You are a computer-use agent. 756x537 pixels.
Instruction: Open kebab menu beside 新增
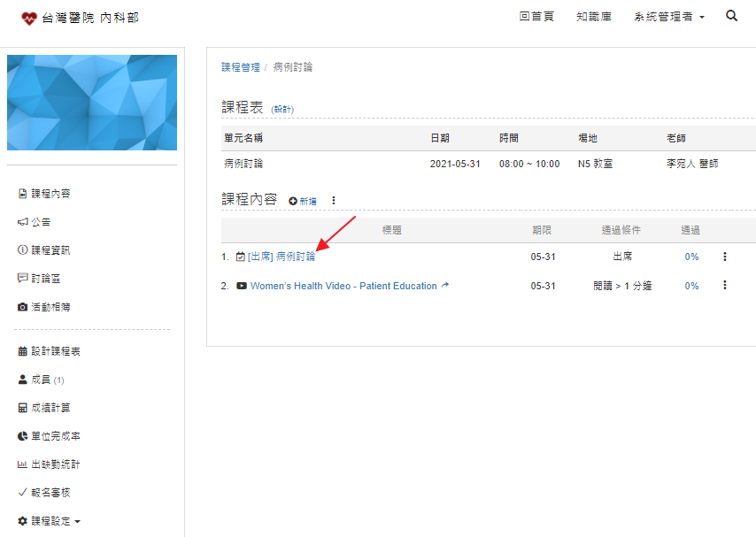334,201
